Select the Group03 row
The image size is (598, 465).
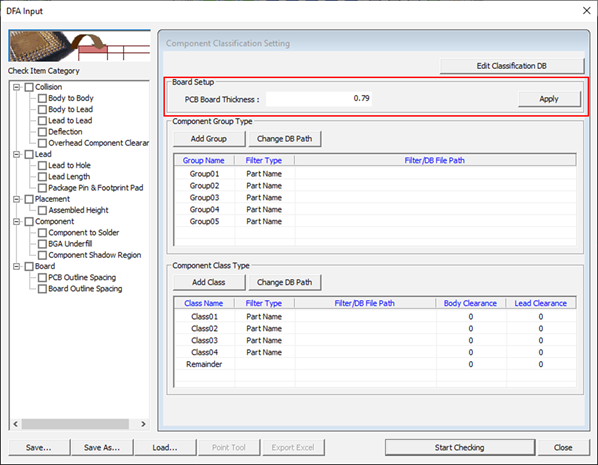click(375, 198)
